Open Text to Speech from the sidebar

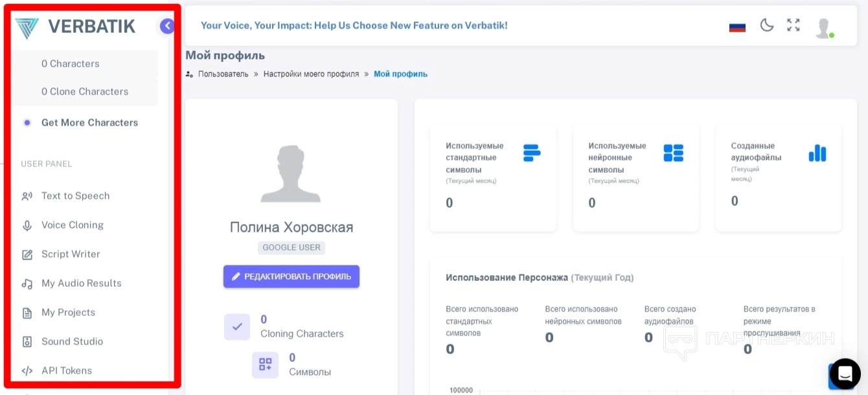(x=75, y=196)
